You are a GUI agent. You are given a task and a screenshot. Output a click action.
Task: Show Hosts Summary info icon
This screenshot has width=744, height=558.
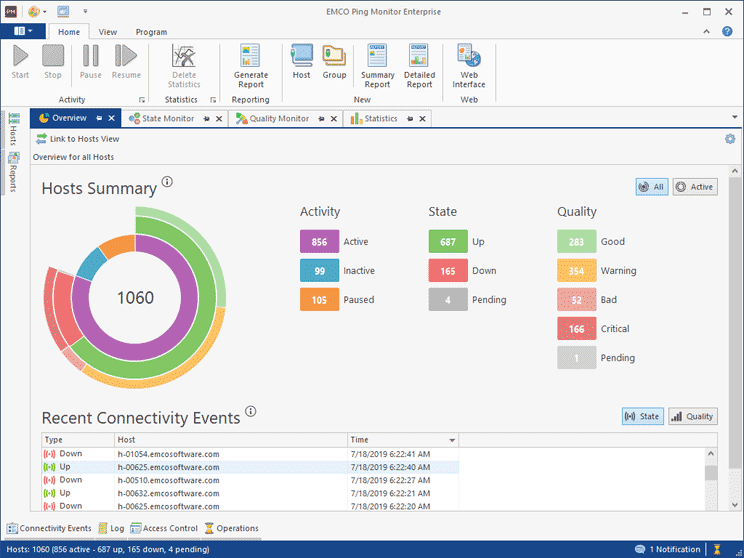167,182
